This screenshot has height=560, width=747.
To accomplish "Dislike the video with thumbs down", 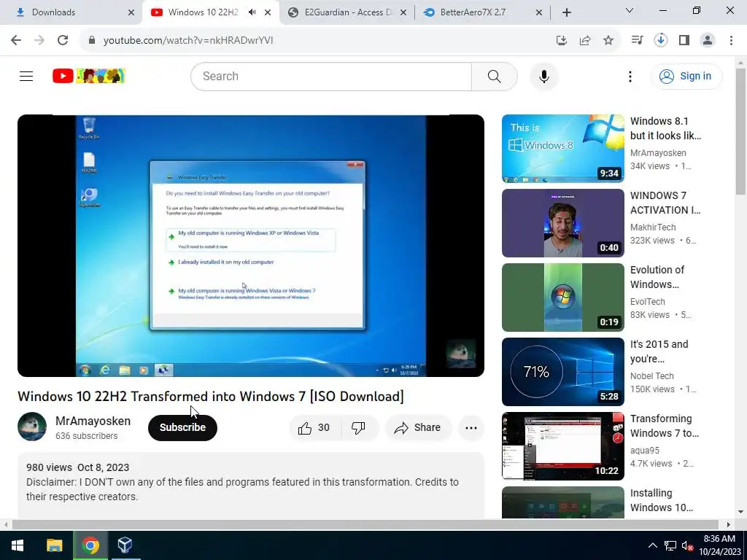I will (x=359, y=427).
